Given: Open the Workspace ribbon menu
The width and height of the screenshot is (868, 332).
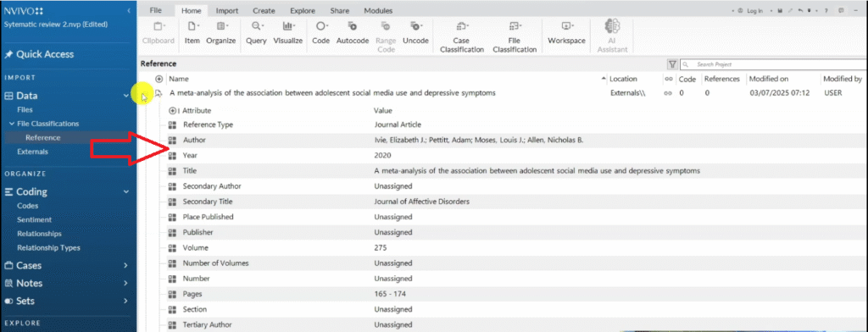Looking at the screenshot, I should [x=566, y=33].
